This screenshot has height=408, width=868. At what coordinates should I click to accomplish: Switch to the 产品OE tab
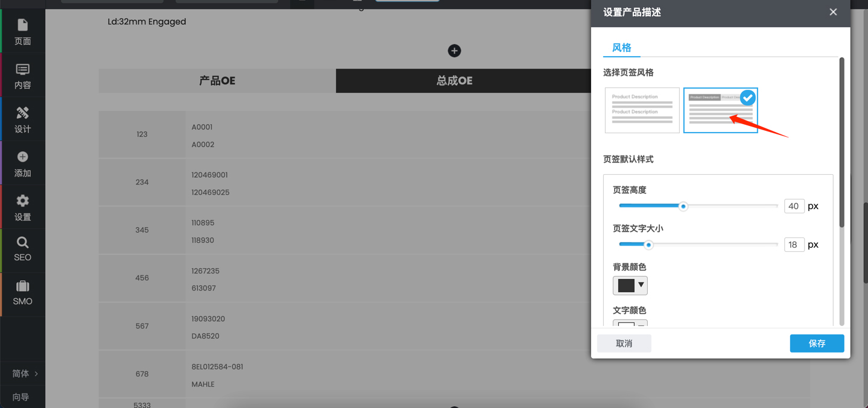pyautogui.click(x=217, y=81)
